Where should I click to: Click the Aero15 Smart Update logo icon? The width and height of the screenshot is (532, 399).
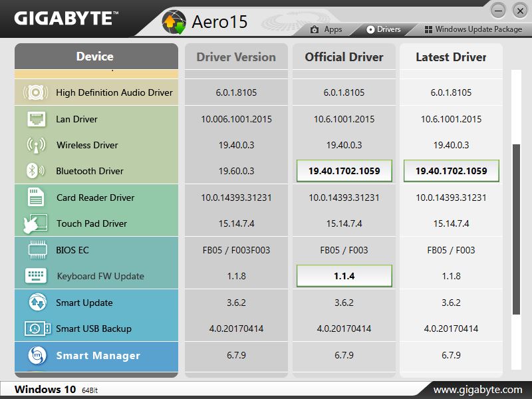point(174,22)
